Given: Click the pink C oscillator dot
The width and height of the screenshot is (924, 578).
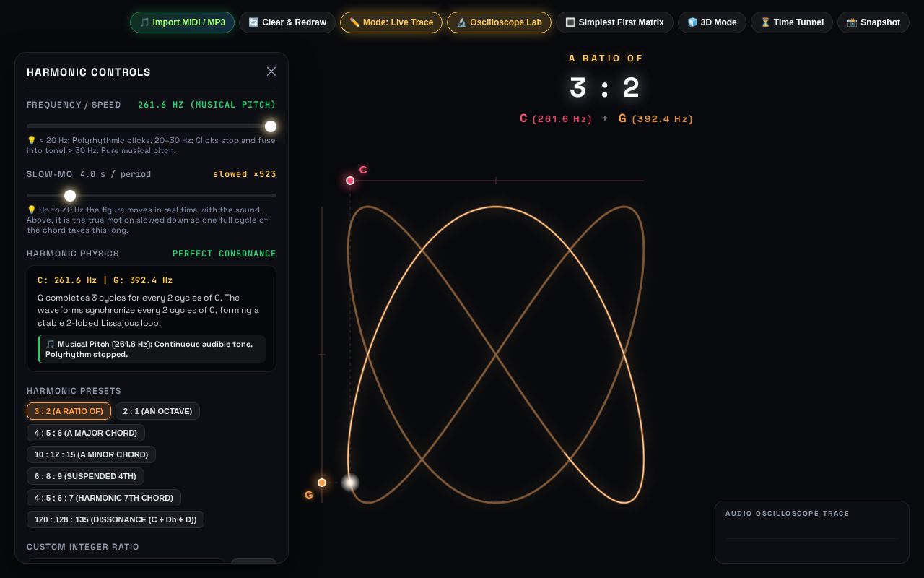Looking at the screenshot, I should click(350, 181).
